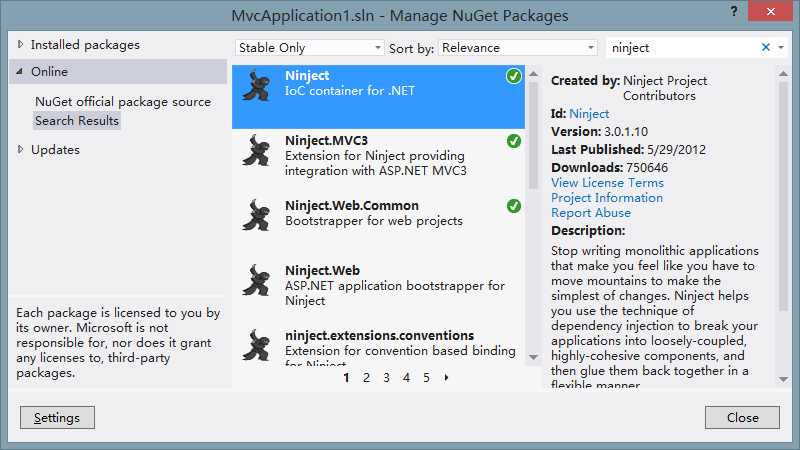Go to results page 2

366,378
